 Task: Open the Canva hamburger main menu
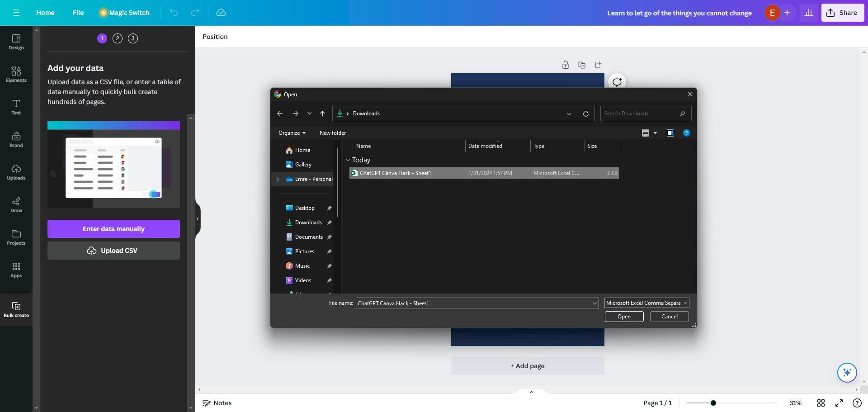(x=16, y=13)
